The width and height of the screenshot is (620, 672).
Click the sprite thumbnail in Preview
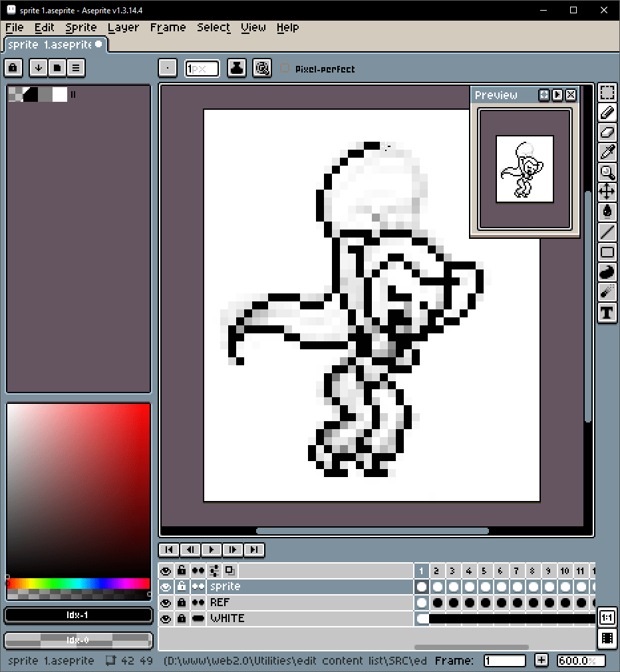point(524,169)
